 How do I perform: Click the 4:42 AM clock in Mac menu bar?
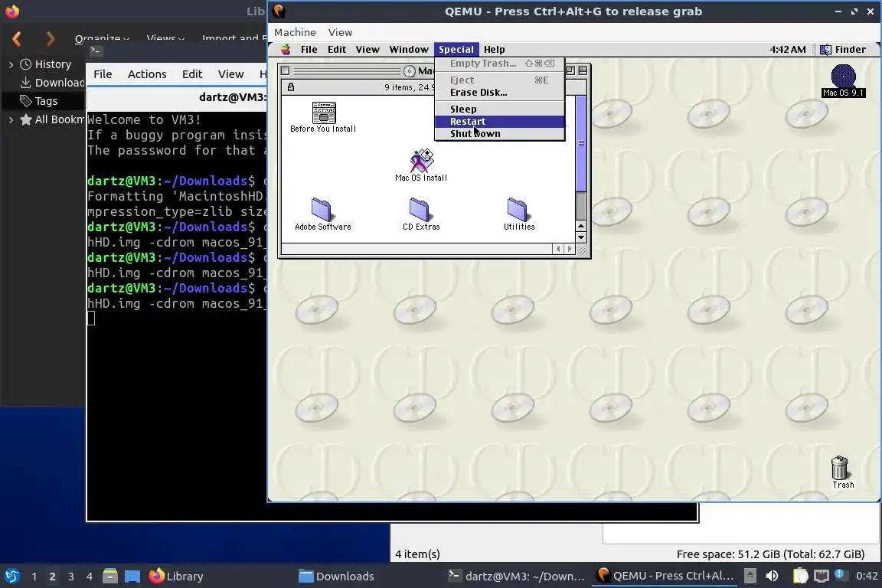788,50
